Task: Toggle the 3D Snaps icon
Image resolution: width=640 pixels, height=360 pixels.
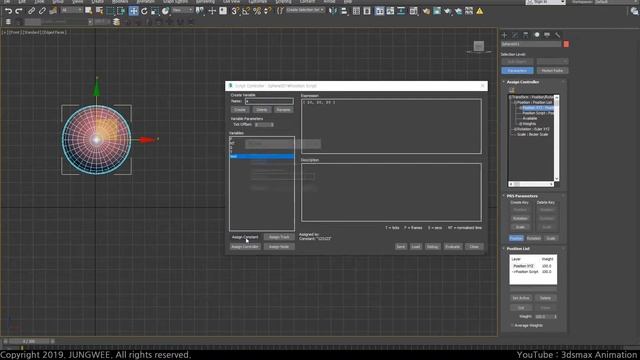Action: [235, 11]
